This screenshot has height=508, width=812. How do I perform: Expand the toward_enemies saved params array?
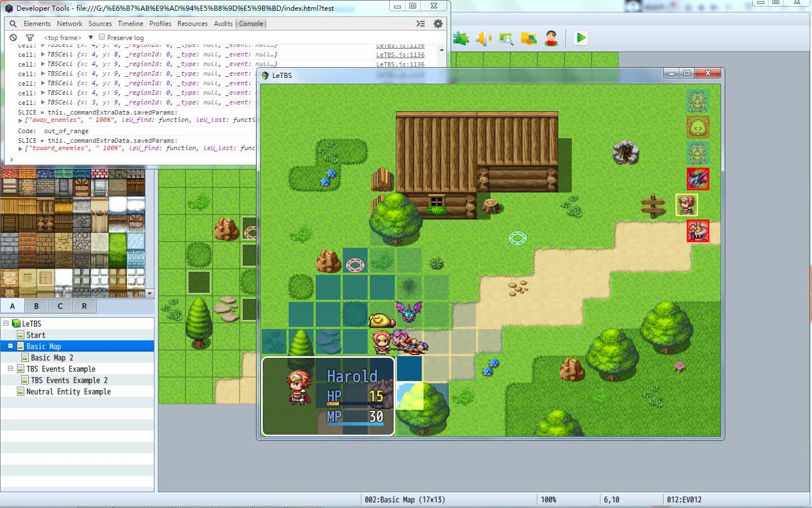click(20, 150)
